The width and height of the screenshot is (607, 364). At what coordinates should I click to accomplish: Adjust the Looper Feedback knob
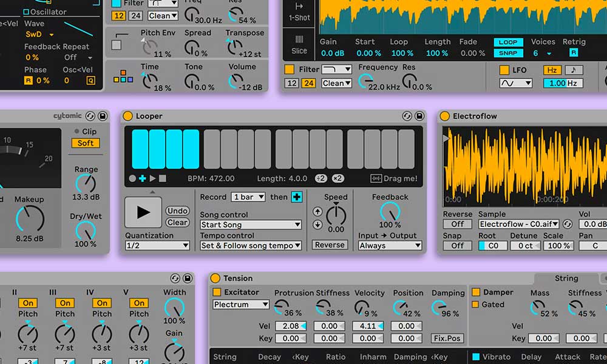pyautogui.click(x=390, y=212)
